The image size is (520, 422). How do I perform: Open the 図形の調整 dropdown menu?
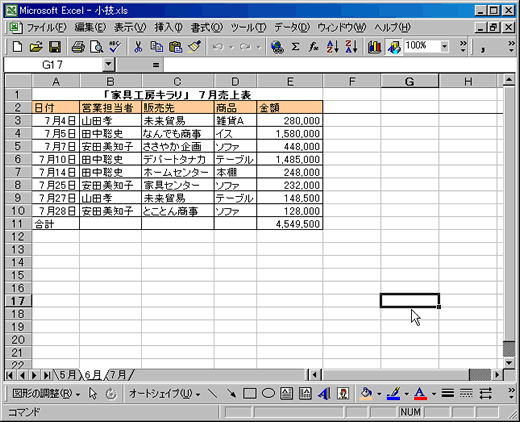(46, 394)
